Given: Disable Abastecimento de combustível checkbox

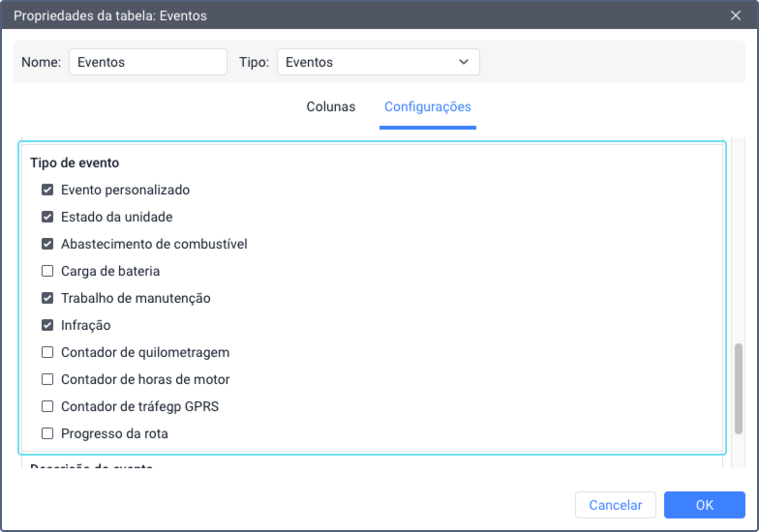Looking at the screenshot, I should point(47,245).
